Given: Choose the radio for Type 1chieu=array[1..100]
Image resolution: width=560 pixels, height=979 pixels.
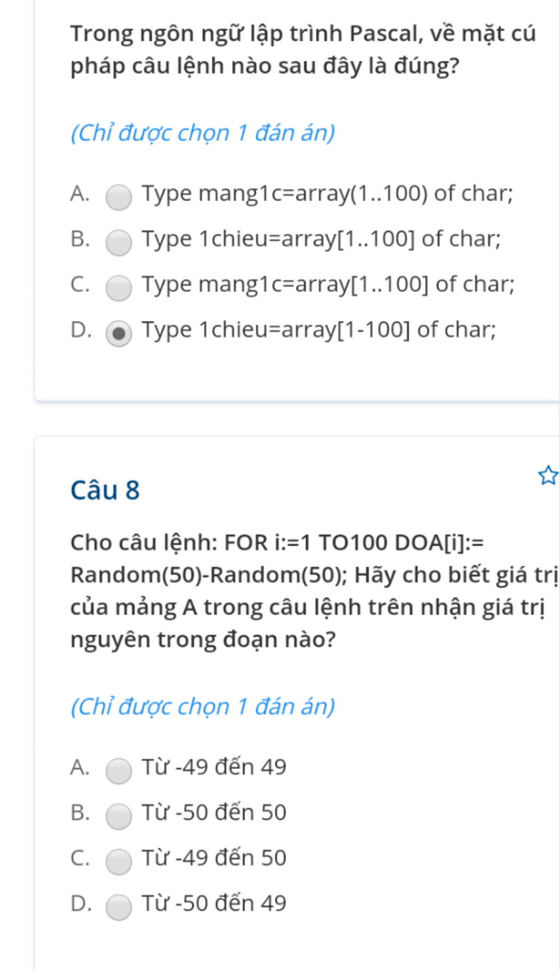Looking at the screenshot, I should click(x=119, y=243).
